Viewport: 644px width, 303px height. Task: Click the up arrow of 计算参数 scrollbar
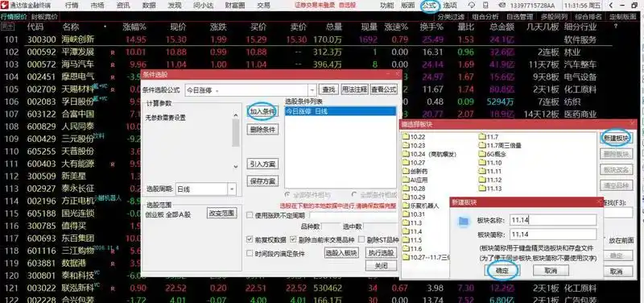(x=236, y=116)
